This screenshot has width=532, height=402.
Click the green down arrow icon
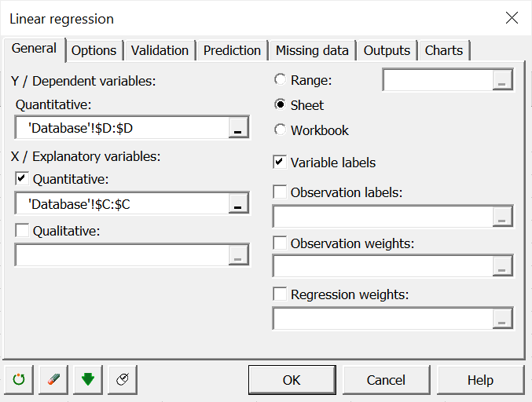click(88, 380)
